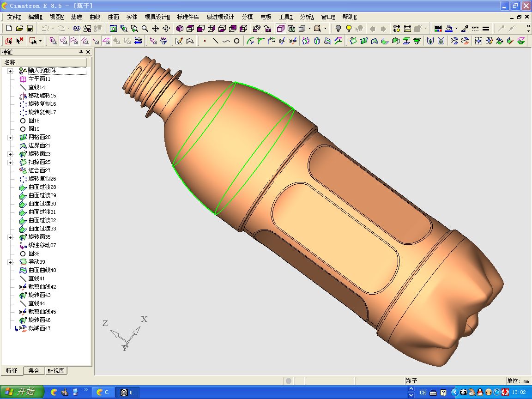Open the color palette grid icon

(x=438, y=29)
